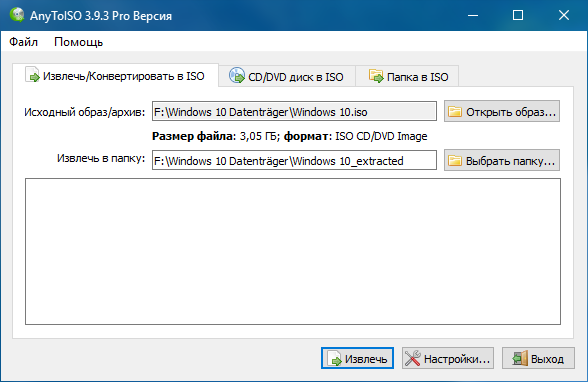
Task: Click the Выход button
Action: click(538, 358)
